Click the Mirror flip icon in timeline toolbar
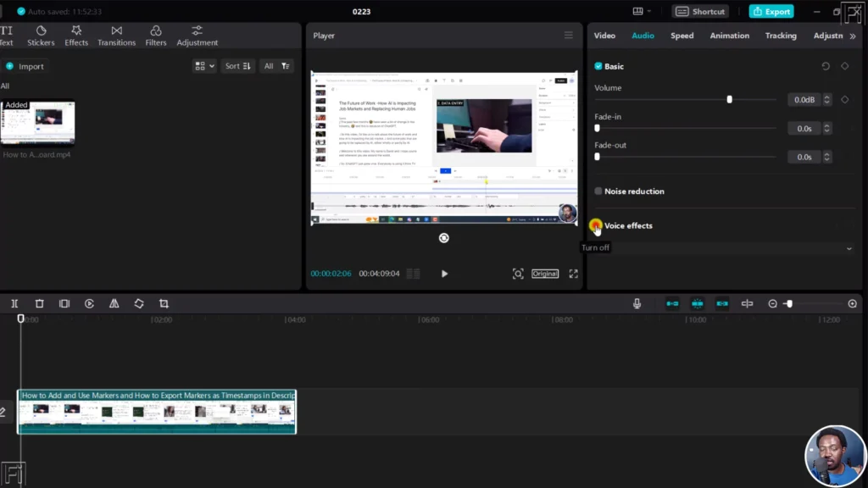 pyautogui.click(x=114, y=304)
